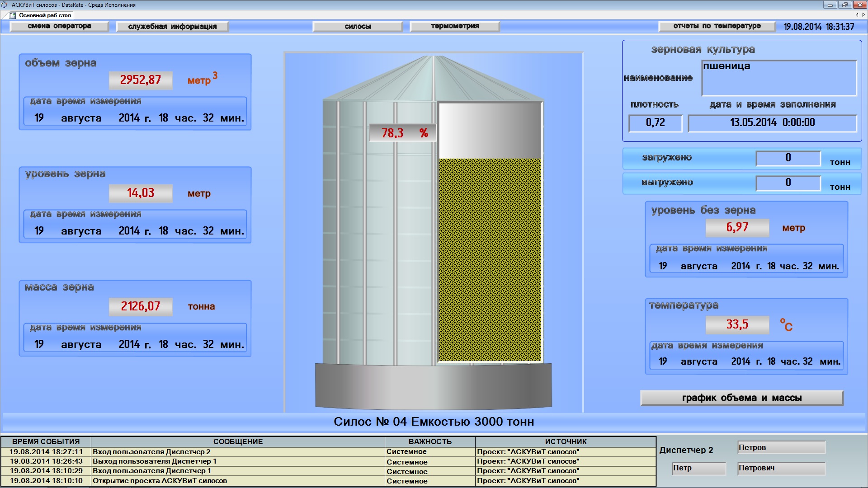The height and width of the screenshot is (488, 868).
Task: Open 'отчеты по температуре' reports
Action: 717,26
